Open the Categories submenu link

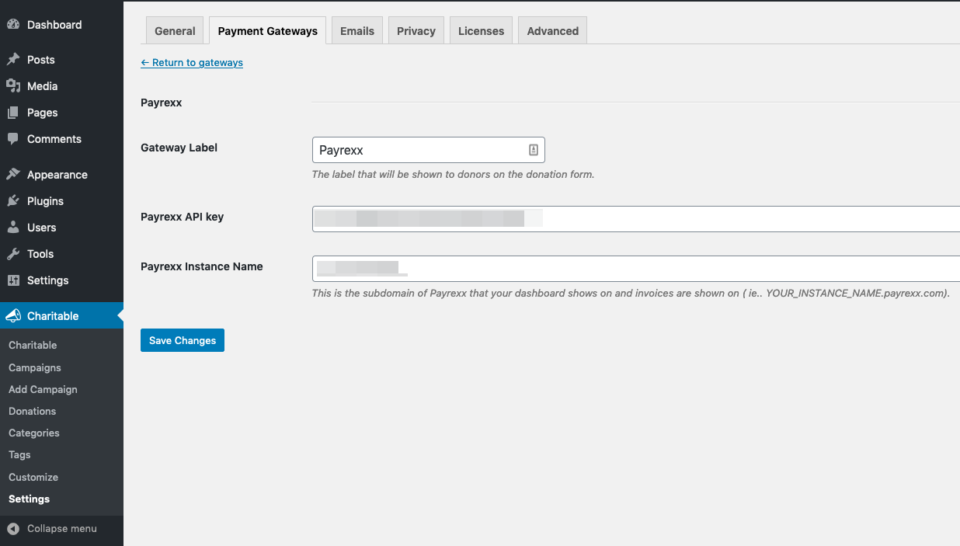click(34, 433)
